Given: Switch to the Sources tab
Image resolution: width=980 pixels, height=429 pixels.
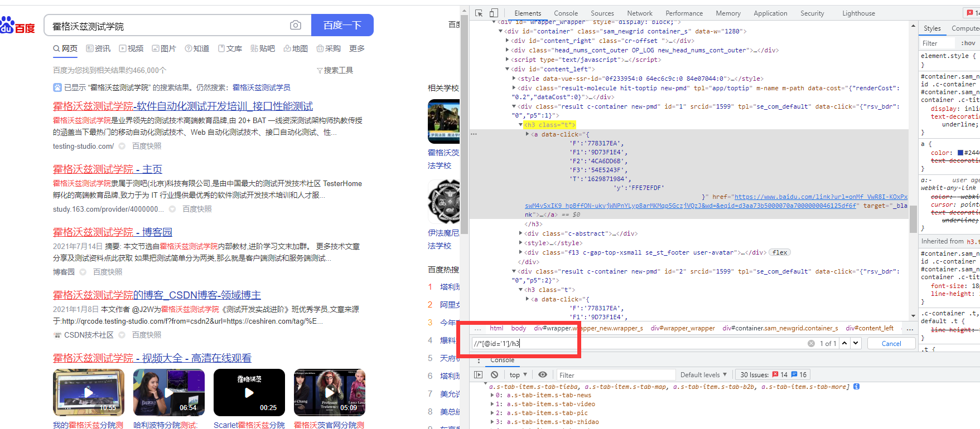Looking at the screenshot, I should [602, 13].
